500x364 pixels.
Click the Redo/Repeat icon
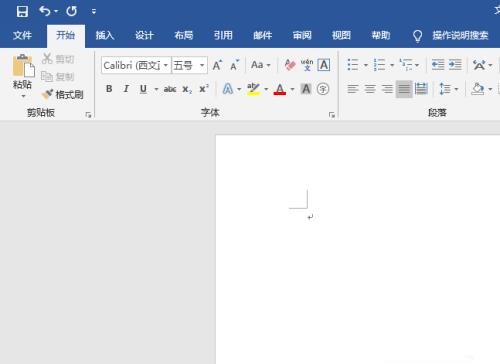click(x=71, y=11)
